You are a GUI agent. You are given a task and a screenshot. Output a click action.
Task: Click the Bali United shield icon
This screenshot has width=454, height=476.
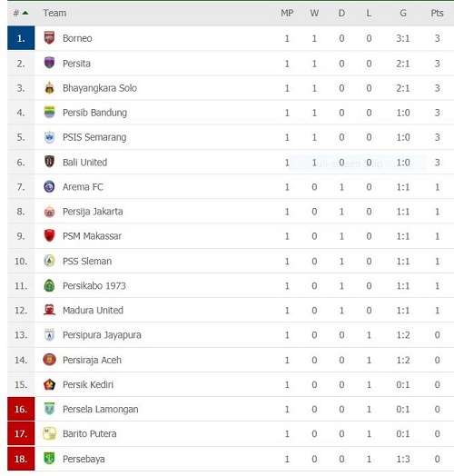(x=49, y=162)
